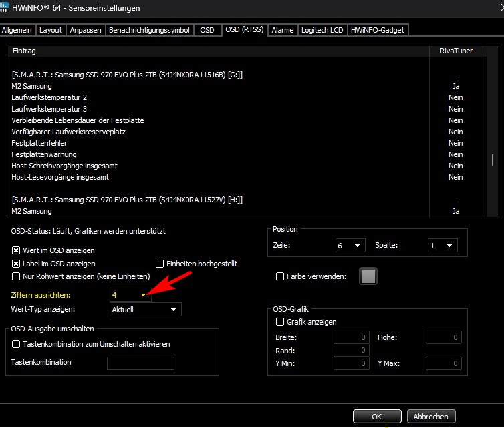504x428 pixels.
Task: Switch to the OSD tab
Action: click(x=207, y=30)
